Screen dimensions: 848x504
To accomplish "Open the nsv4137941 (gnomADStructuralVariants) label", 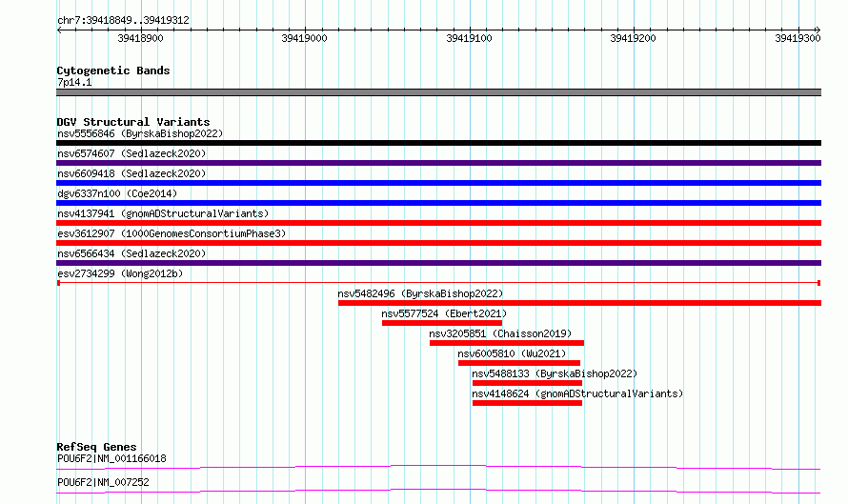I will coord(163,213).
